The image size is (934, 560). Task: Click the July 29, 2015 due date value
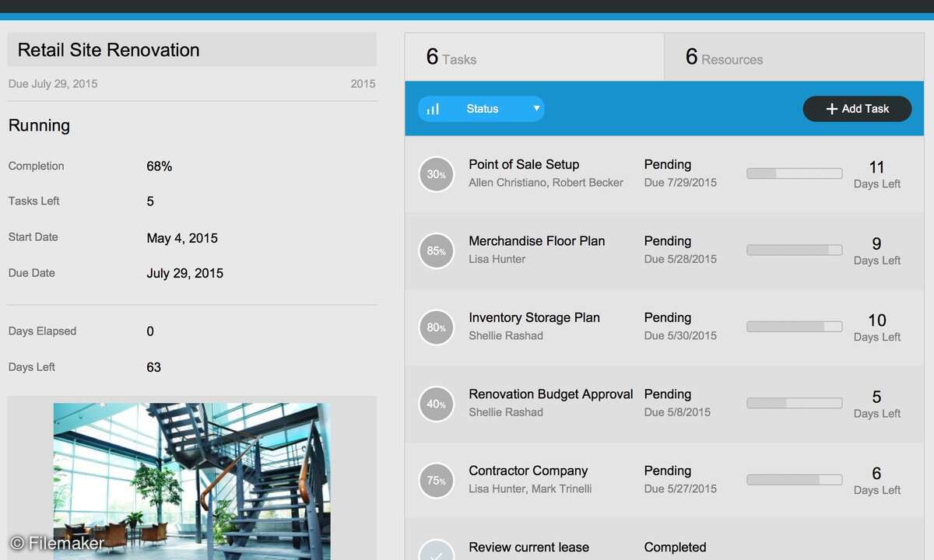tap(184, 273)
